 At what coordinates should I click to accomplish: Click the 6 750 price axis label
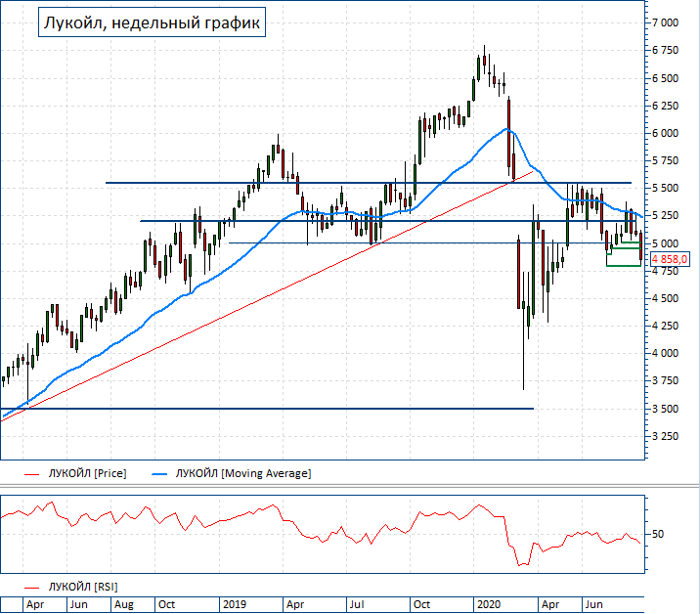[x=665, y=51]
